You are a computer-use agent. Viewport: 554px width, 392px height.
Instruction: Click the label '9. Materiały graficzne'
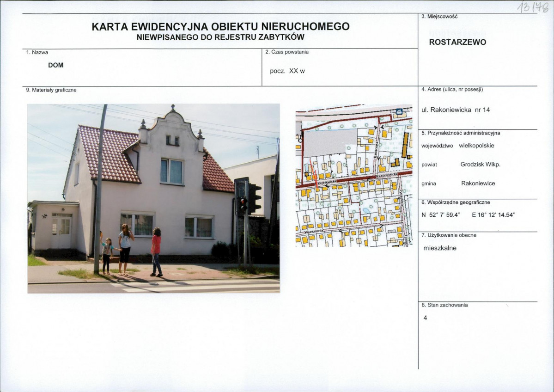(51, 90)
